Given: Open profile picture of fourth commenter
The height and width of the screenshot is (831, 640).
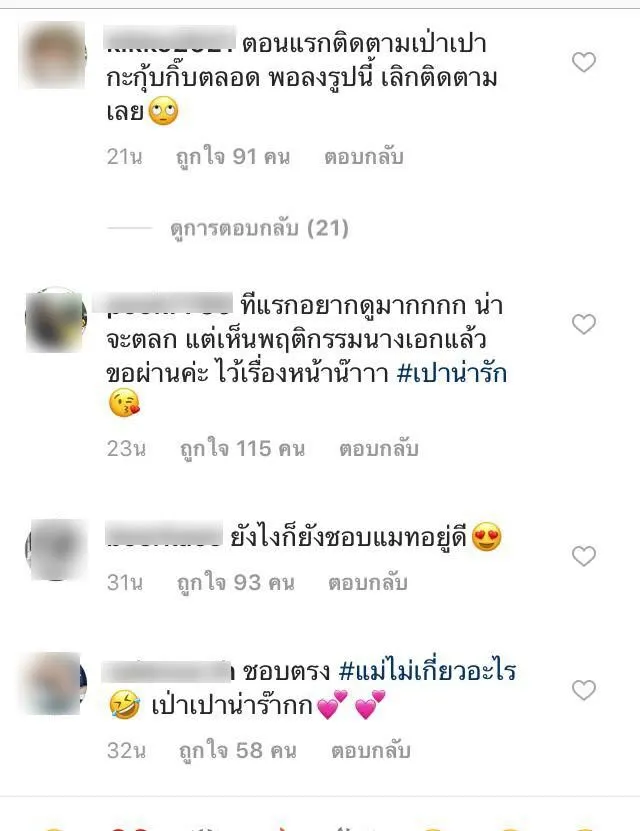Looking at the screenshot, I should pyautogui.click(x=55, y=684).
